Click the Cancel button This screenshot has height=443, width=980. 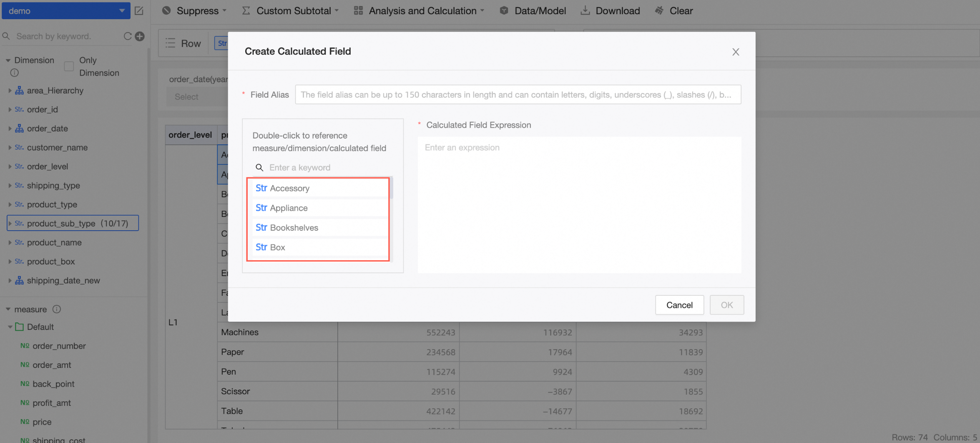679,305
